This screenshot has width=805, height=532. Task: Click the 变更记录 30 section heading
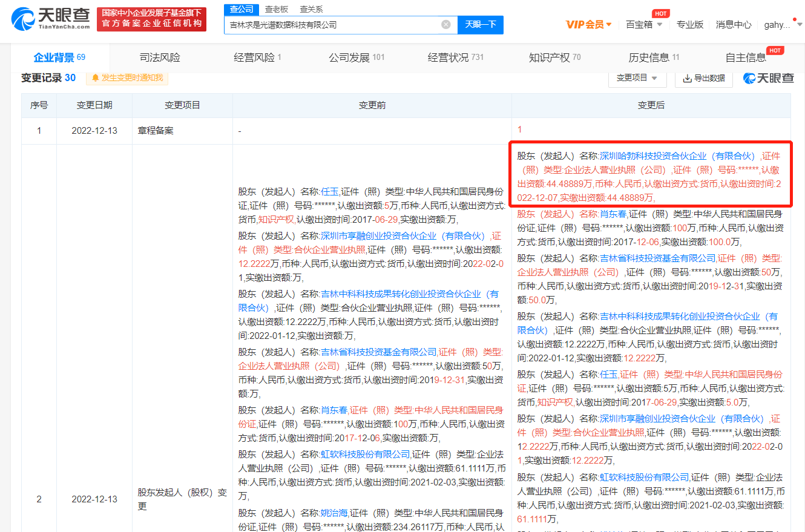[48, 78]
